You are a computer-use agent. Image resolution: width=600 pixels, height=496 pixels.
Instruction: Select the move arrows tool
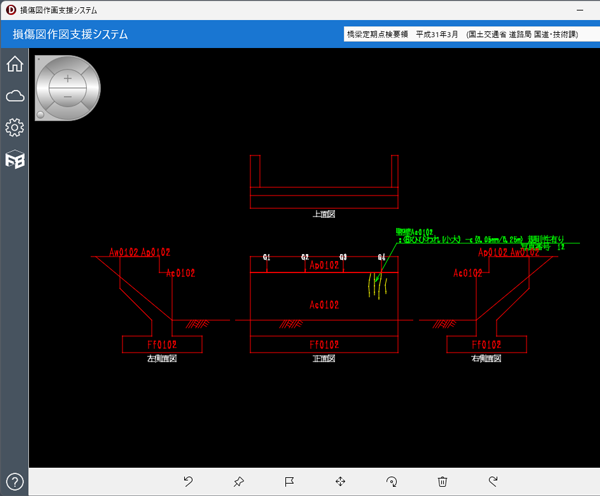click(340, 481)
